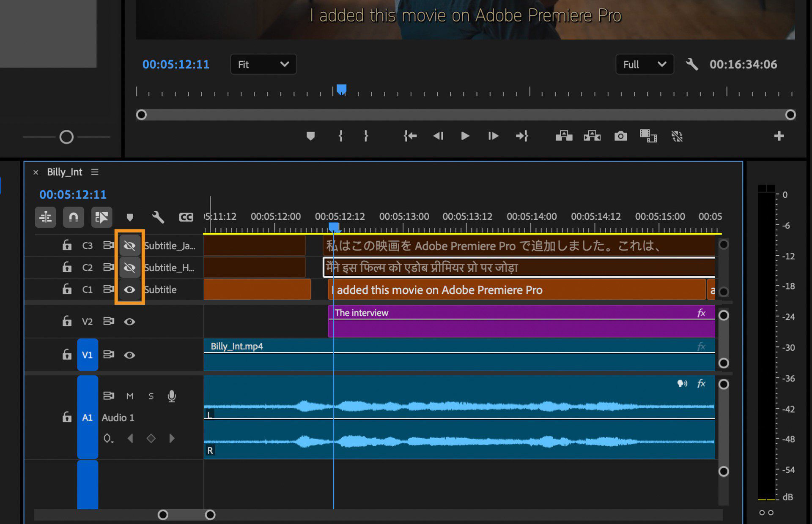Open the timeline display settings wrench
The image size is (812, 524).
[x=158, y=217]
